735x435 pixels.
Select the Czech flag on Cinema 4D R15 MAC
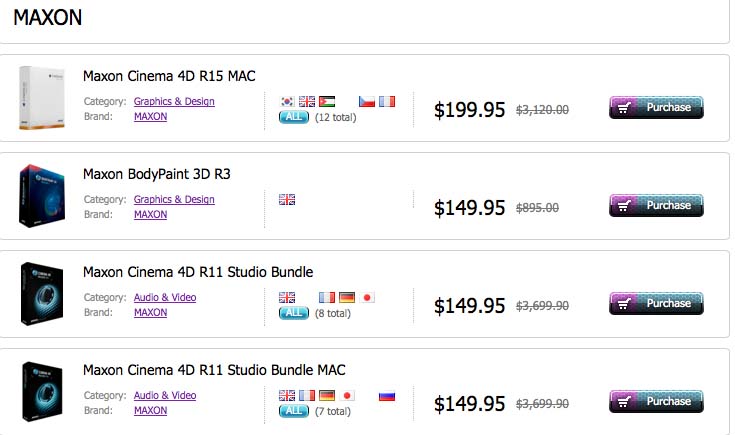pos(367,101)
